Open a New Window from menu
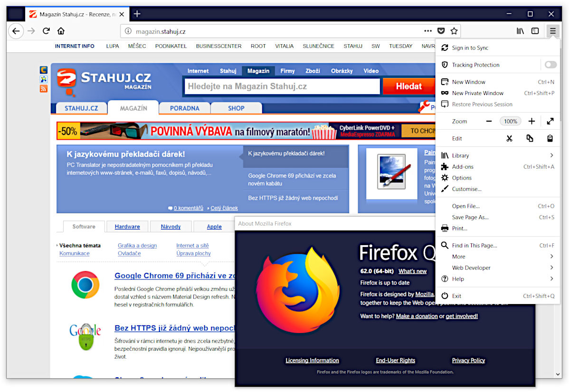The width and height of the screenshot is (570, 392). (498, 82)
